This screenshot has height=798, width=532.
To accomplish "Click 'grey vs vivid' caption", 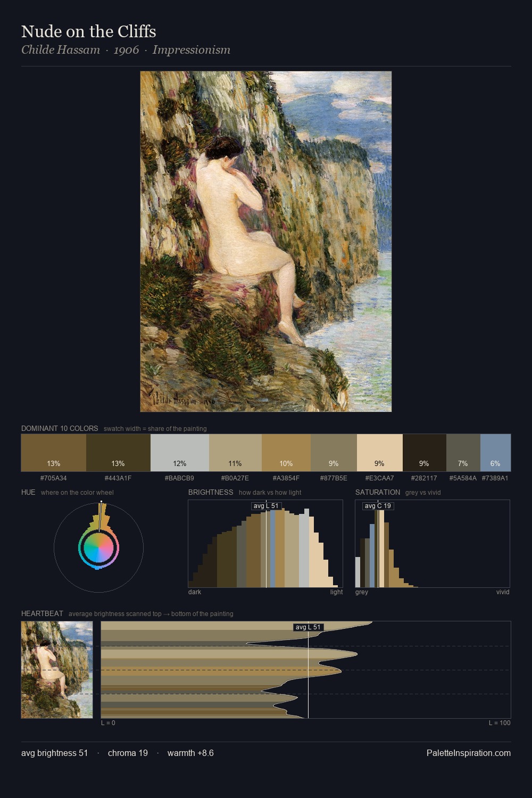I will [x=423, y=493].
